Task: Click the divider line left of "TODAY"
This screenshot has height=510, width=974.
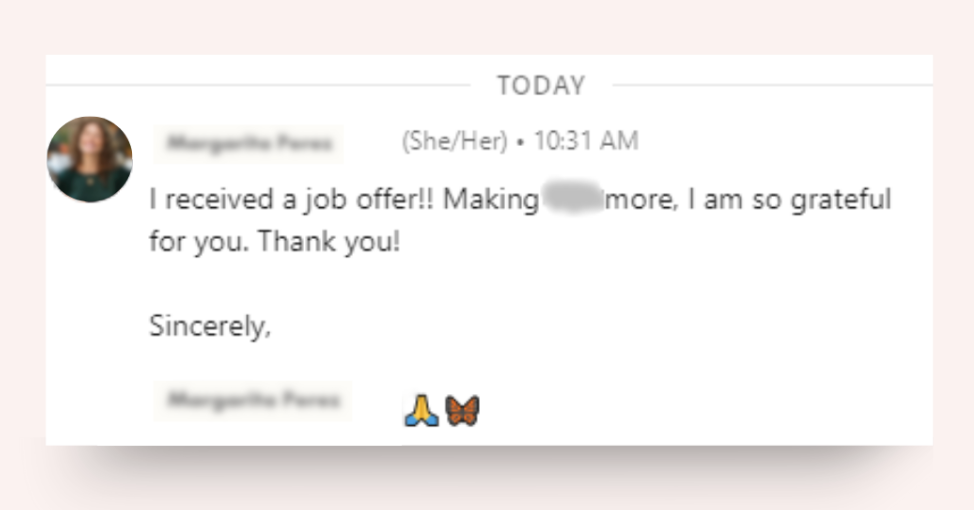Action: (258, 86)
